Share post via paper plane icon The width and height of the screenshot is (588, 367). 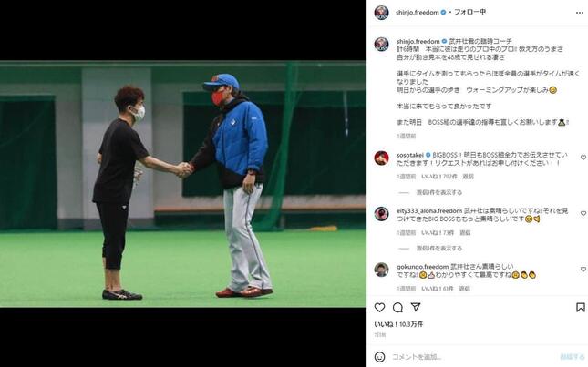[x=416, y=307]
